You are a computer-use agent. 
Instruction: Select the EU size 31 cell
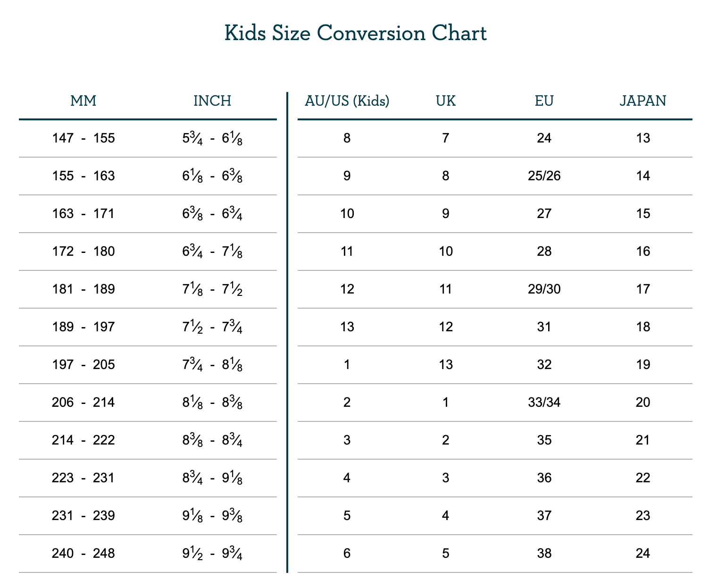[544, 327]
